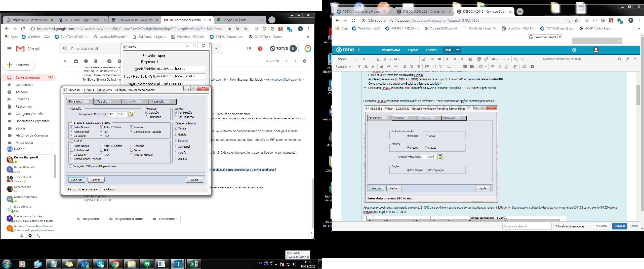The image size is (644, 269).
Task: Switch to the Google Hangouts browser tab
Action: point(239,20)
